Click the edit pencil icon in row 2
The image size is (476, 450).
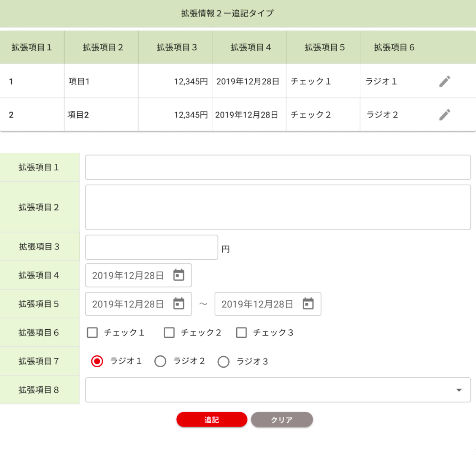tap(444, 115)
